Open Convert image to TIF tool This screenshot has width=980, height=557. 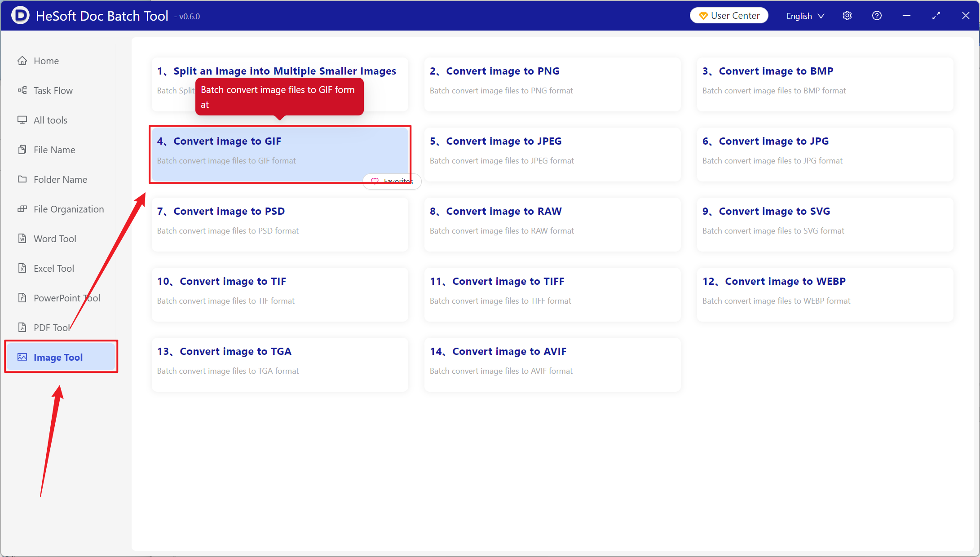pos(280,294)
